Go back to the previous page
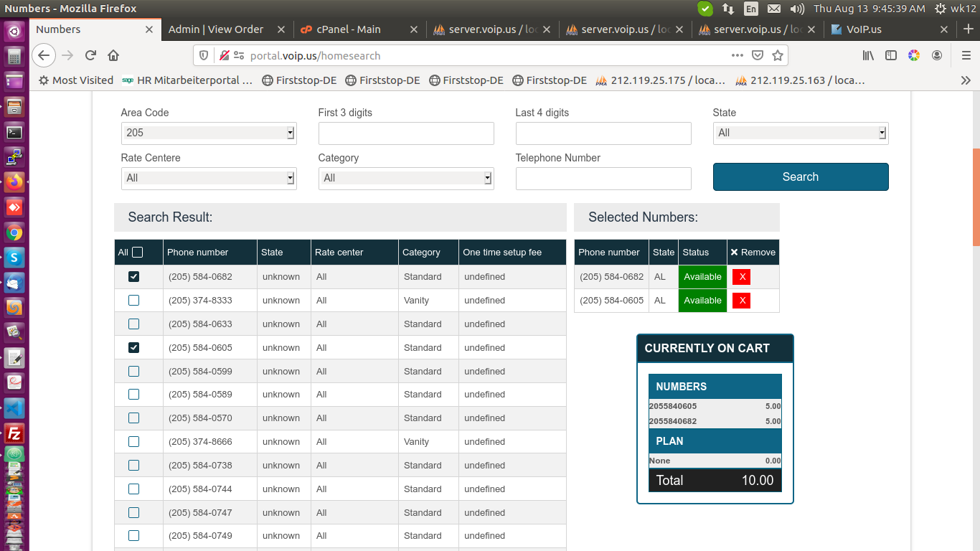 pyautogui.click(x=44, y=55)
